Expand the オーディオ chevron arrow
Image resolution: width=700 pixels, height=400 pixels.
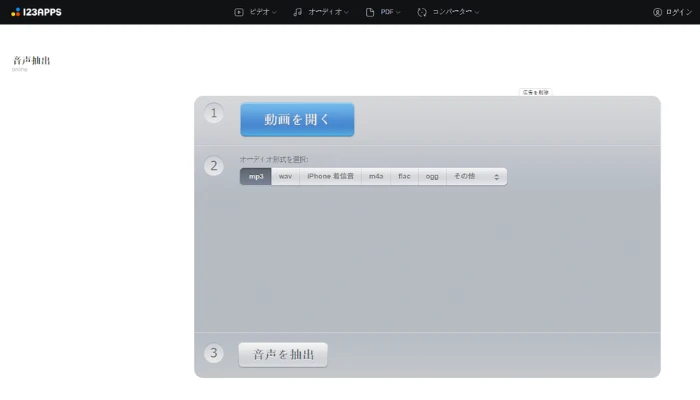coord(346,12)
